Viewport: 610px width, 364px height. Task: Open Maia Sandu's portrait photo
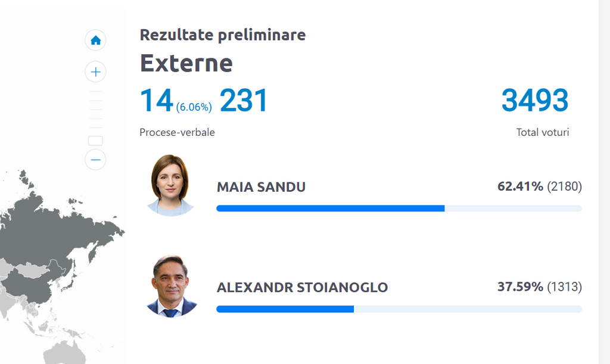click(170, 185)
